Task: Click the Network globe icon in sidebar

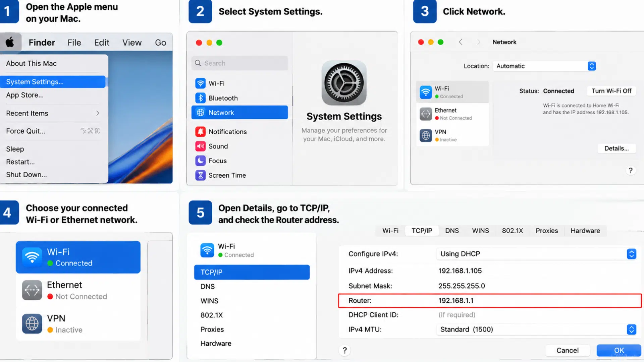Action: click(x=200, y=113)
